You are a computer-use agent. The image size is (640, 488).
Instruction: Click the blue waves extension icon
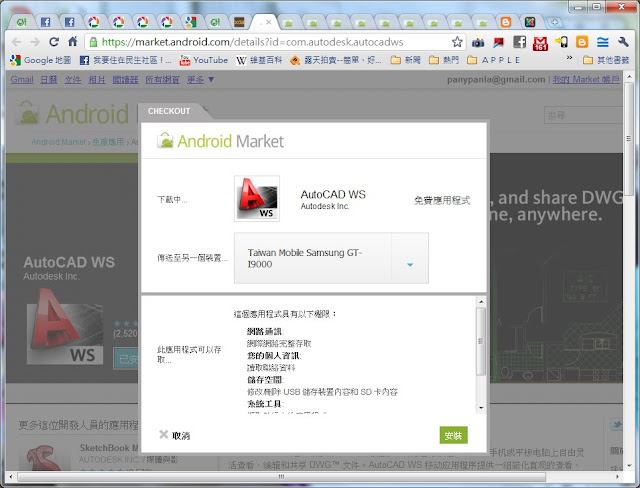coord(602,42)
